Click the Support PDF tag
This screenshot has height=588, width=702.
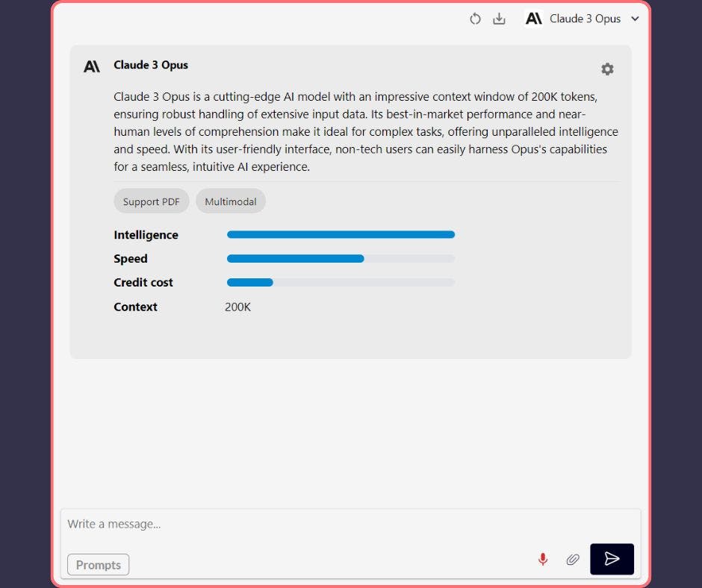coord(152,201)
